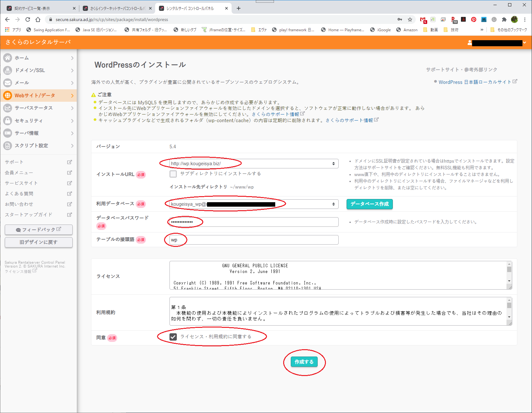Click the サポート external link icon

click(x=69, y=162)
